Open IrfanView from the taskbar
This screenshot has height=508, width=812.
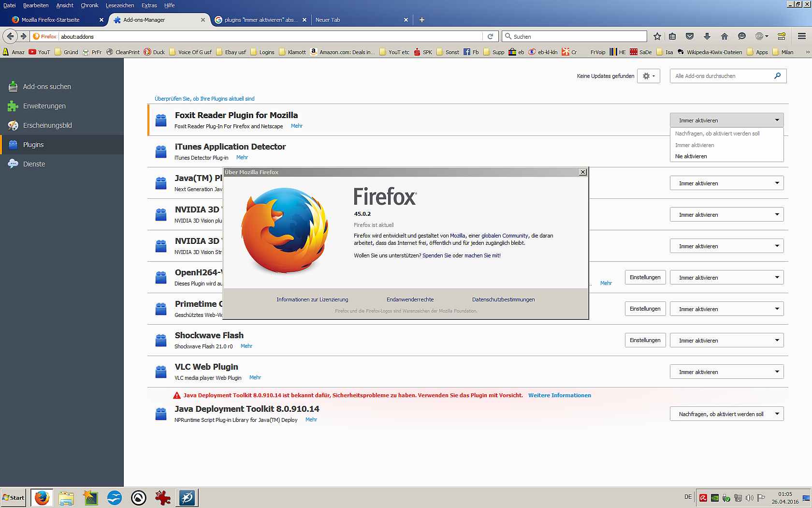[x=162, y=497]
